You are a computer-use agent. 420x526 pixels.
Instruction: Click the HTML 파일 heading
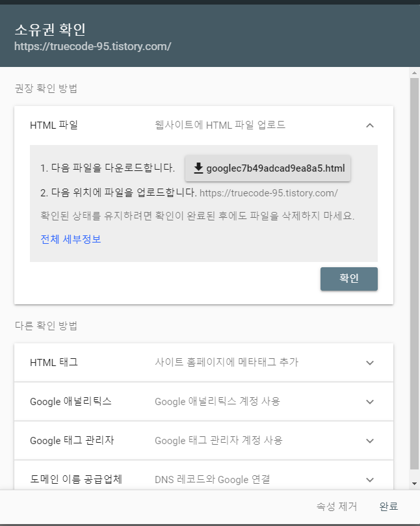click(54, 125)
